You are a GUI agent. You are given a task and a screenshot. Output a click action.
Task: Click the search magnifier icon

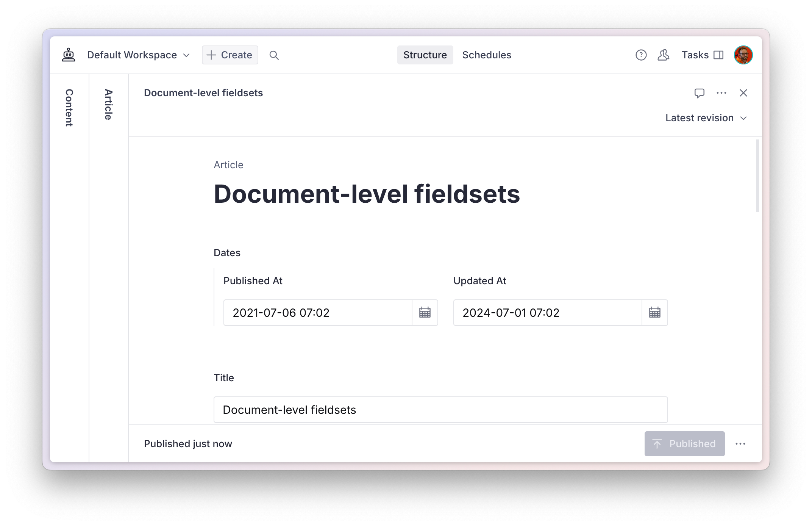pyautogui.click(x=273, y=55)
